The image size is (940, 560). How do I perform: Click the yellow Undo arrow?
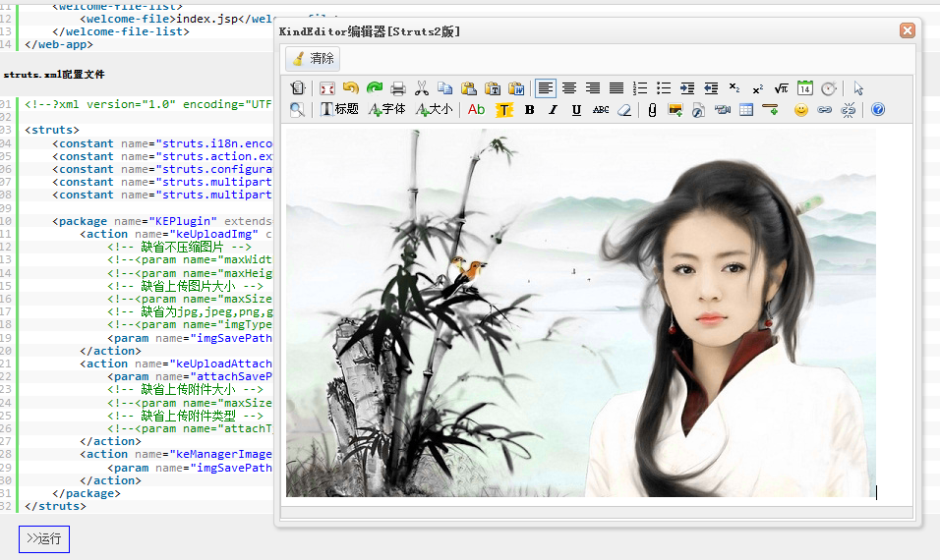pos(351,88)
